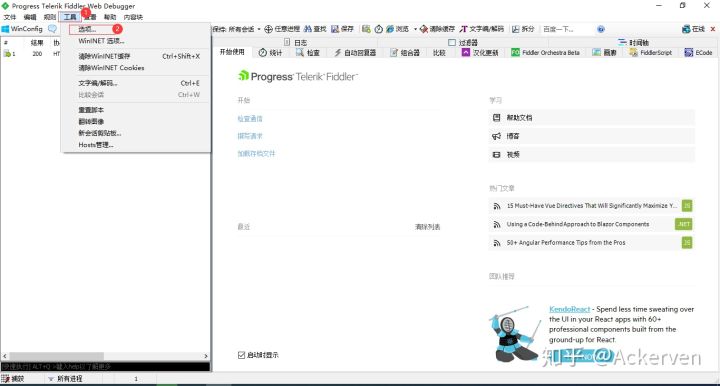
Task: Switch to FiddlerScript tab
Action: point(651,53)
